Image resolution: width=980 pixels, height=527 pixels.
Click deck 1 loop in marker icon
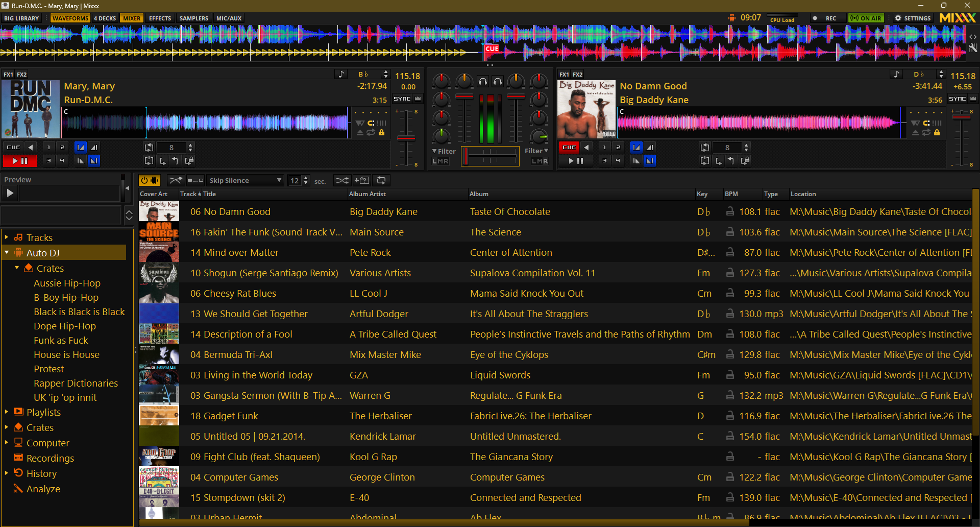coord(162,160)
